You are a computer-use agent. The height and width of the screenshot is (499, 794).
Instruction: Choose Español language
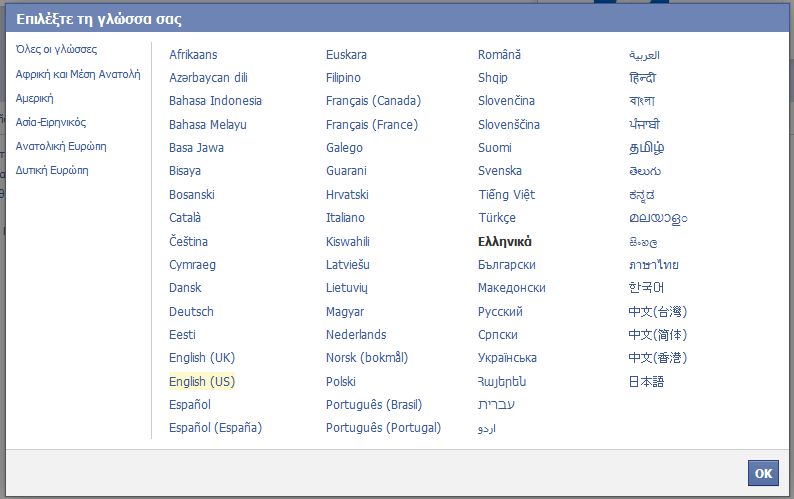click(189, 405)
